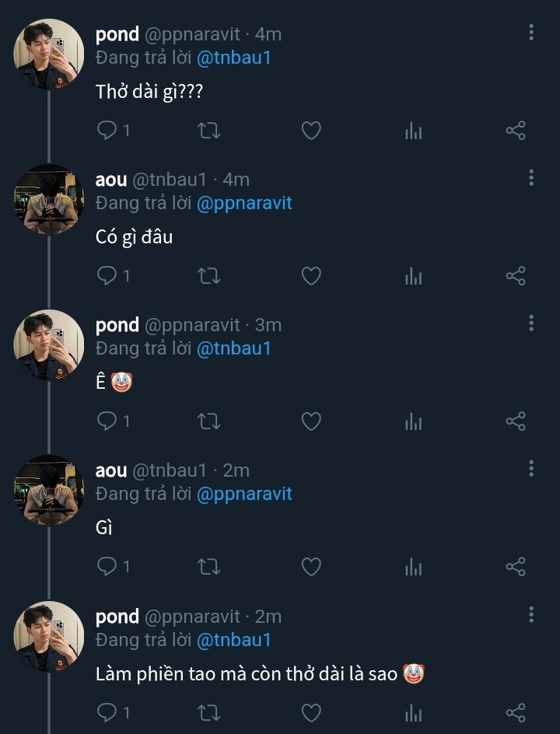Like aou's "Gì" reply
The height and width of the screenshot is (734, 560).
[x=311, y=567]
